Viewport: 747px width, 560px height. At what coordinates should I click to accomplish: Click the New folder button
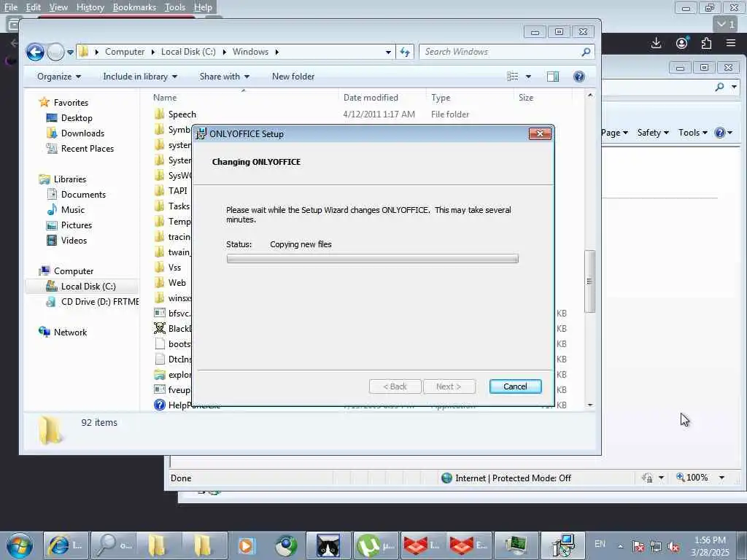(x=293, y=77)
